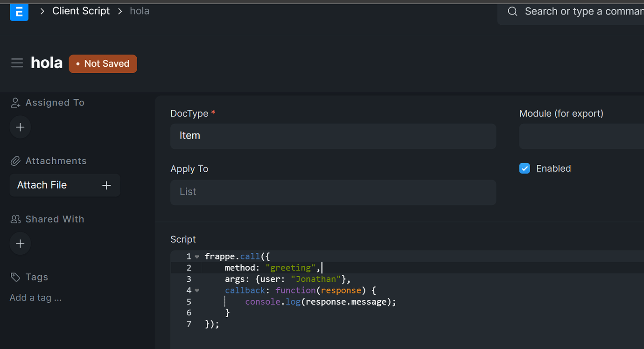This screenshot has width=644, height=349.
Task: Disable the Enabled checkbox
Action: pos(525,168)
